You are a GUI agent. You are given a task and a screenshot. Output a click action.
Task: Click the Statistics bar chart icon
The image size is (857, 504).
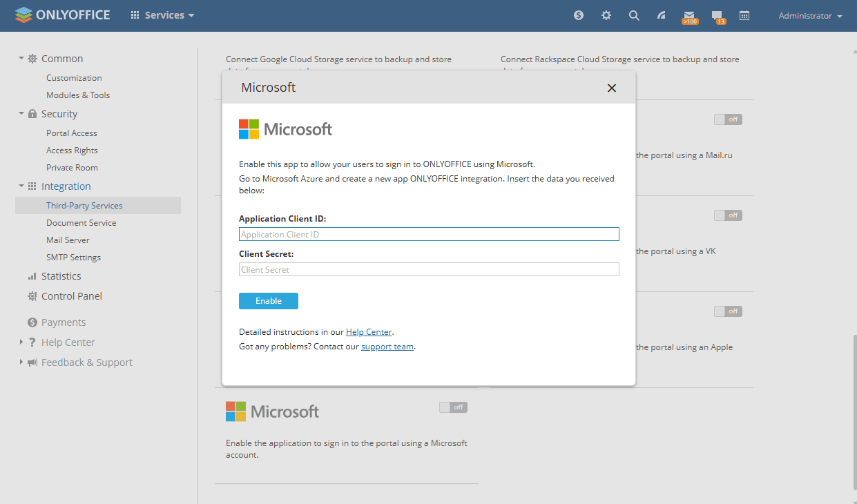click(x=32, y=276)
